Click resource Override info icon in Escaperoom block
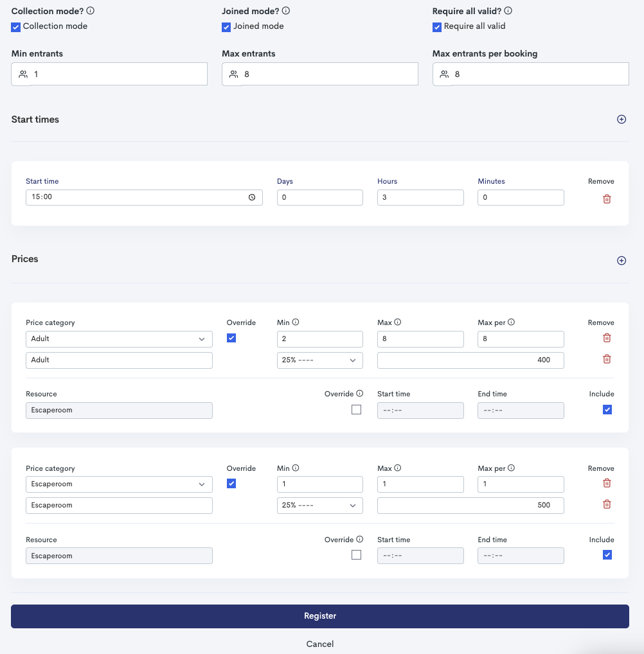 coord(360,539)
